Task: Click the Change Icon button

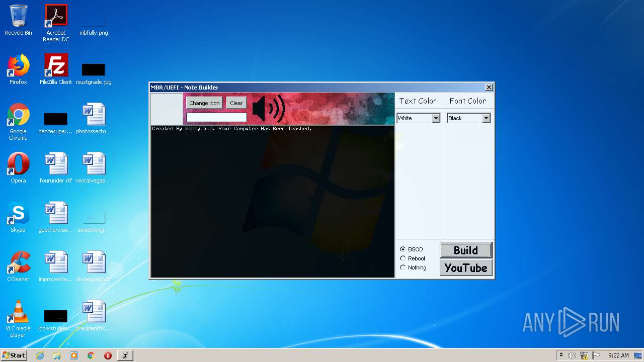Action: 204,103
